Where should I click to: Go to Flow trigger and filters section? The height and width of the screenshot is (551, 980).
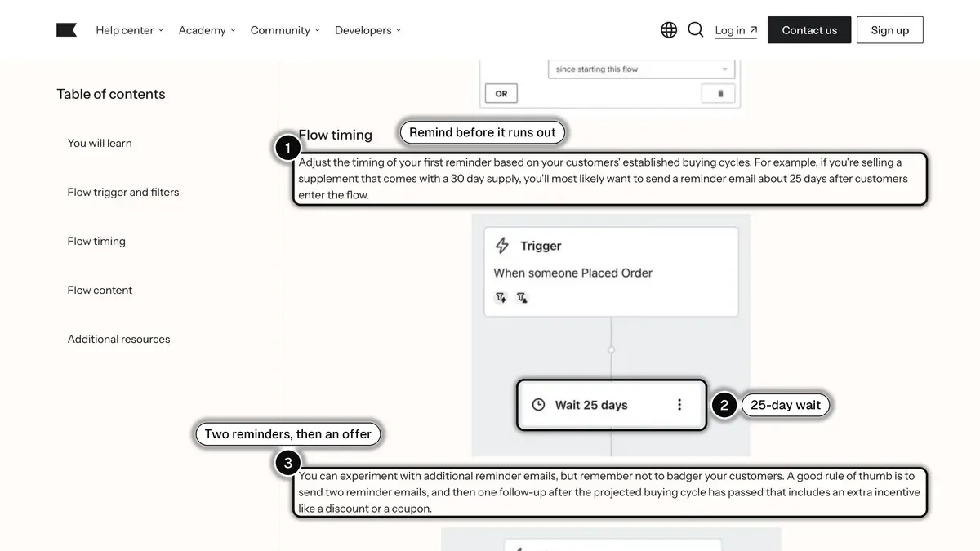[123, 192]
